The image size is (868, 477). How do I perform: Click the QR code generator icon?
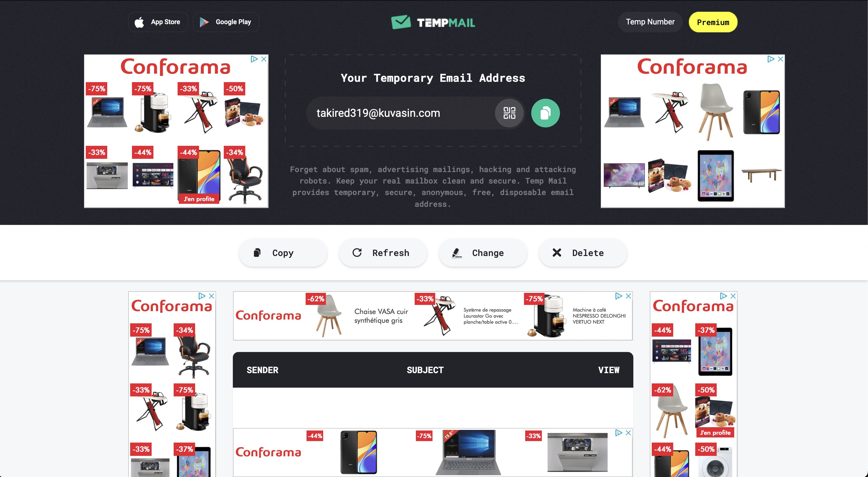(510, 114)
